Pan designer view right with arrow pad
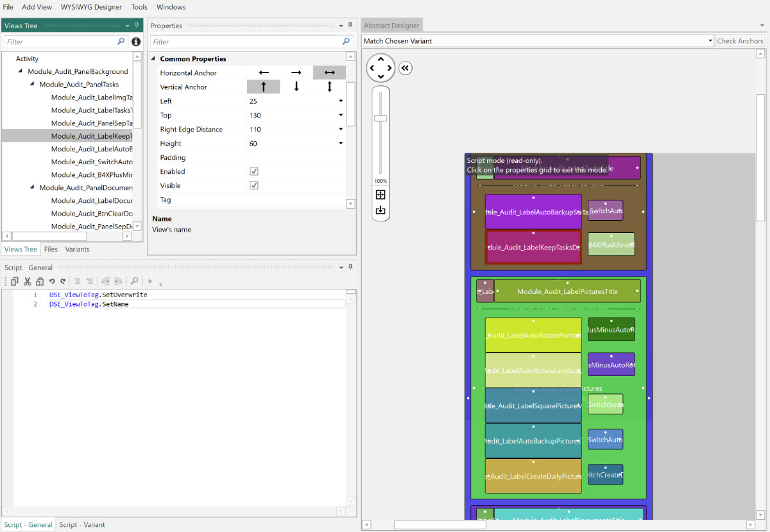Screen dimensions: 770x532 click(390, 68)
